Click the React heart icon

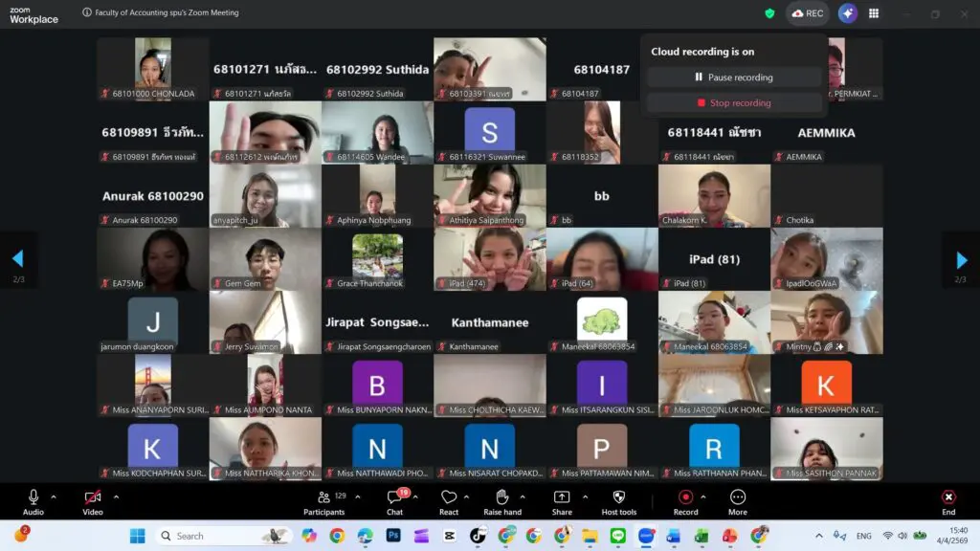(449, 497)
